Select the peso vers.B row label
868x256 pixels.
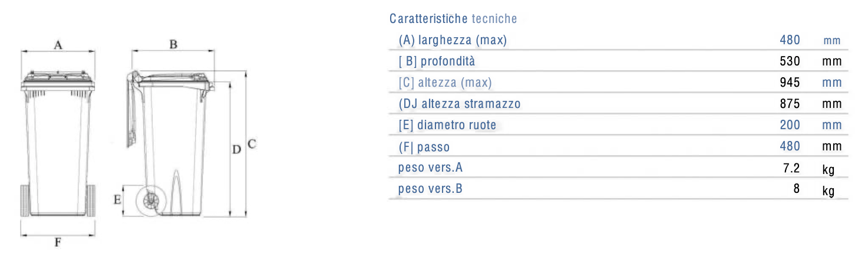click(430, 189)
